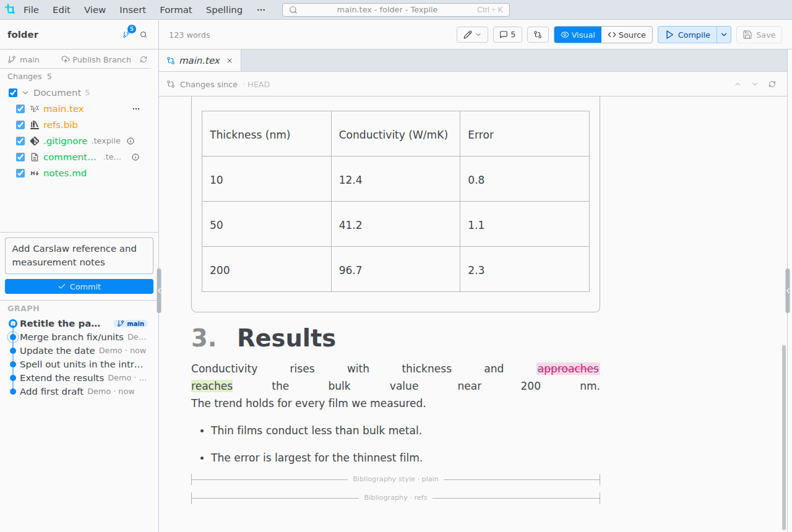Open the View menu
This screenshot has width=792, height=532.
tap(95, 10)
